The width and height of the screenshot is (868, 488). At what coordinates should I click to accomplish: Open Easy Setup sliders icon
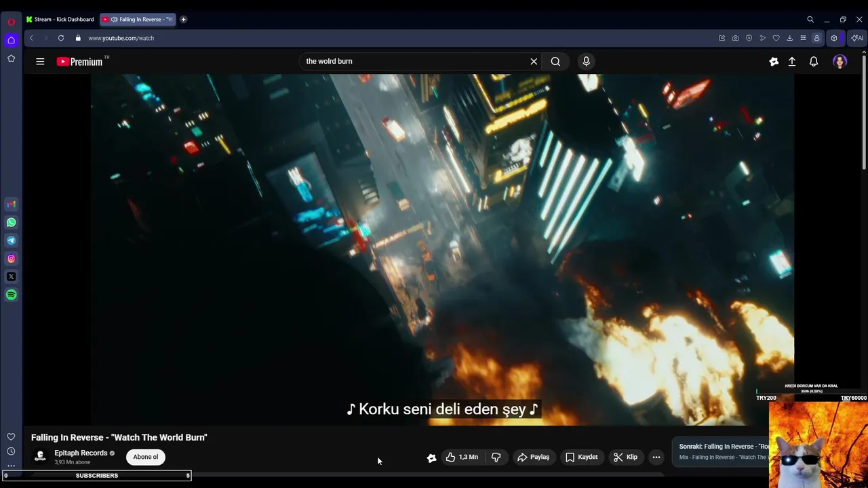pos(804,38)
